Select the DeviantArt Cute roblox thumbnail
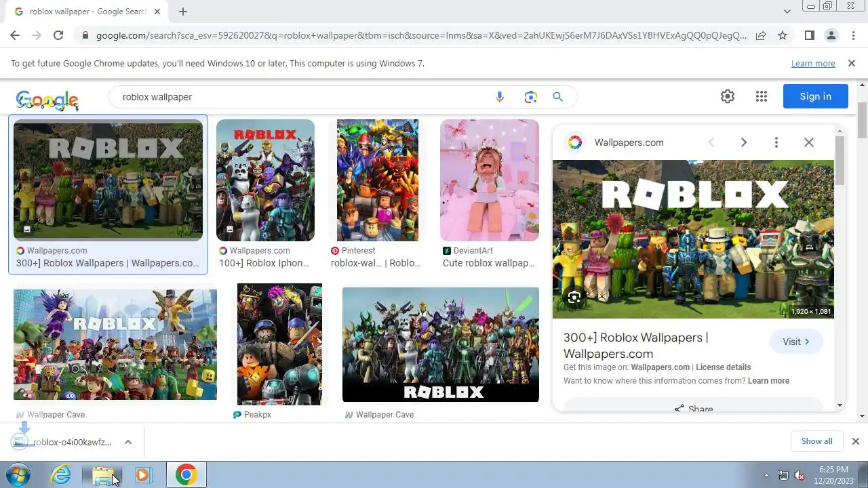This screenshot has width=868, height=488. [490, 180]
